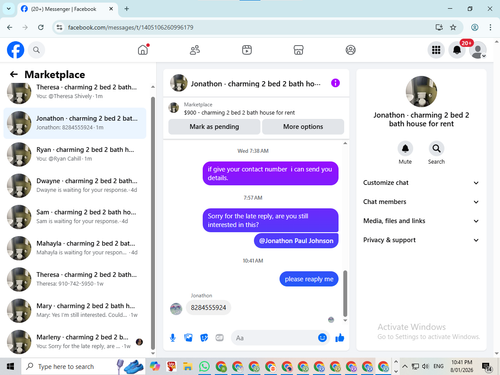Open the volume control in system tray
Screen dimensions: 500x375
point(425,366)
